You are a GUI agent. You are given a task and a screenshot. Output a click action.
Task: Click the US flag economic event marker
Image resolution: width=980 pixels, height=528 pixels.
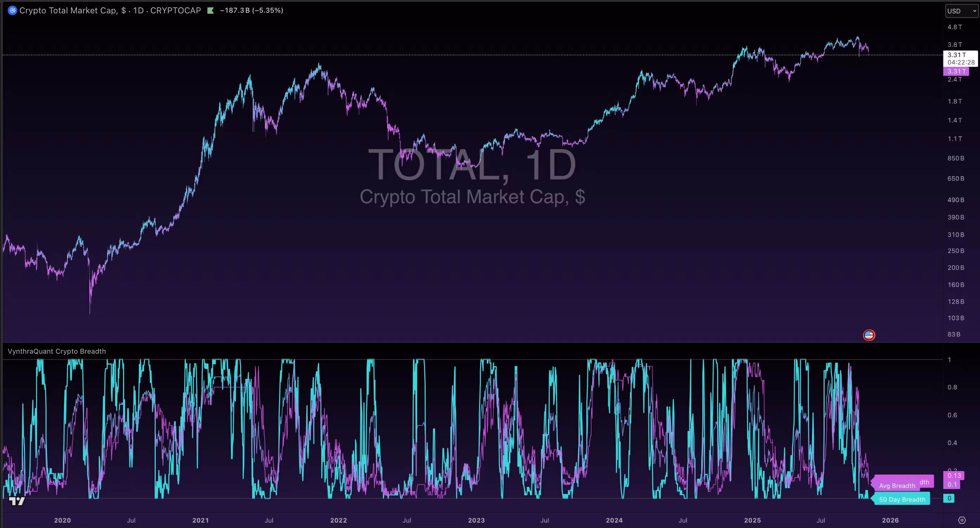tap(869, 335)
